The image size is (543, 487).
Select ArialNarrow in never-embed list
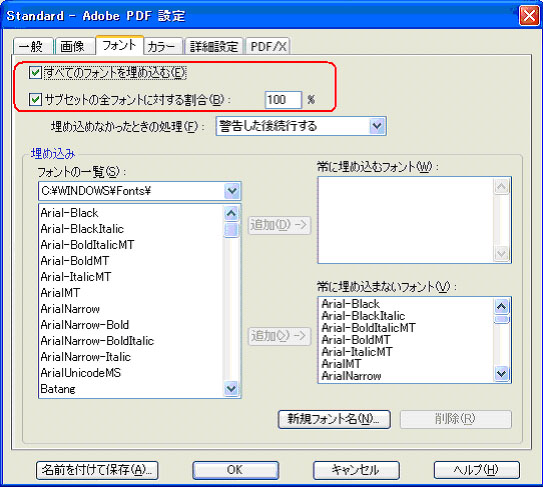(351, 376)
